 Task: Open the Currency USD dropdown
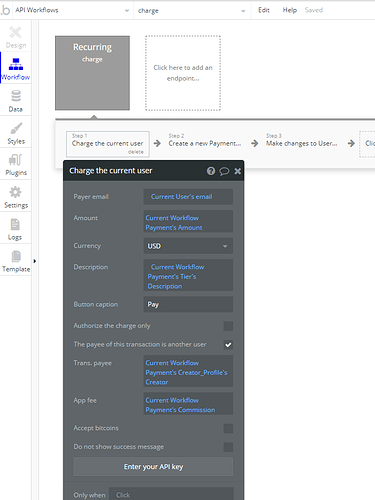188,246
